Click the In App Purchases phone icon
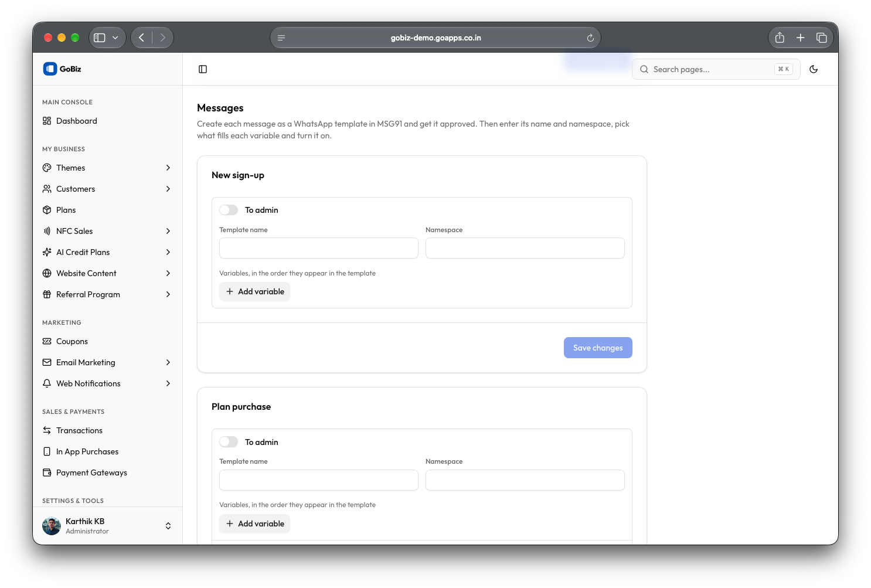The width and height of the screenshot is (871, 588). pyautogui.click(x=47, y=451)
